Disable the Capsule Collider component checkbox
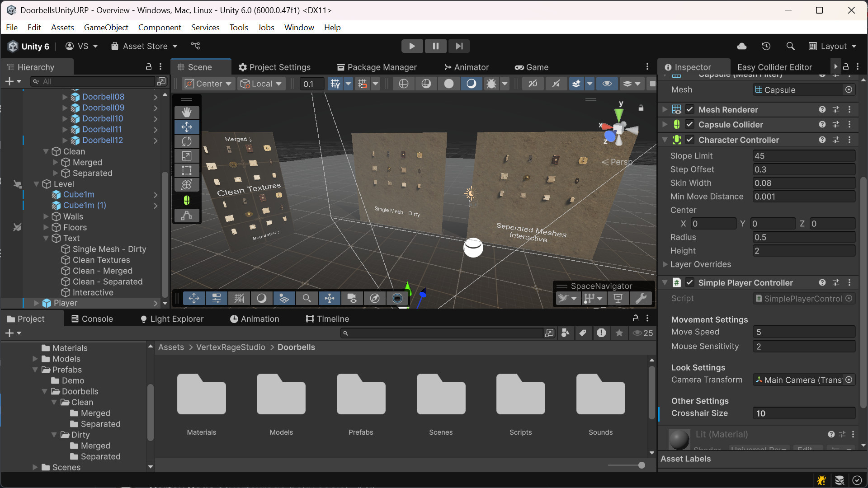The image size is (868, 488). click(690, 124)
